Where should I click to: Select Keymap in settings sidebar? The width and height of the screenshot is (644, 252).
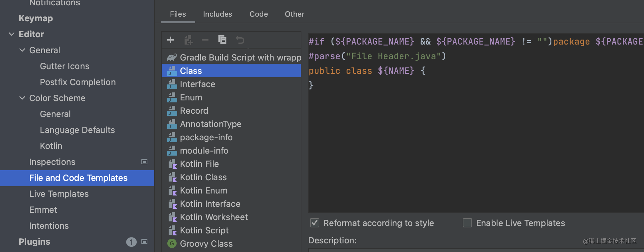click(x=36, y=18)
